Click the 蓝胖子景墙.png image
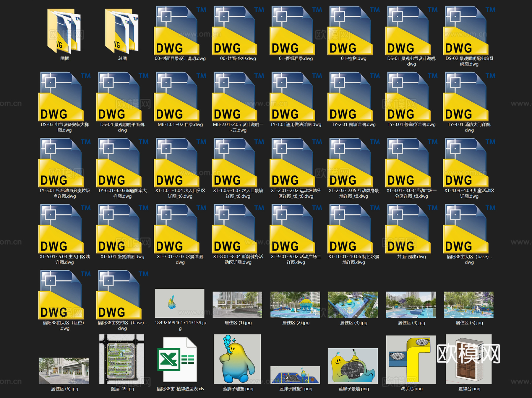532x398 pixels. click(x=353, y=366)
